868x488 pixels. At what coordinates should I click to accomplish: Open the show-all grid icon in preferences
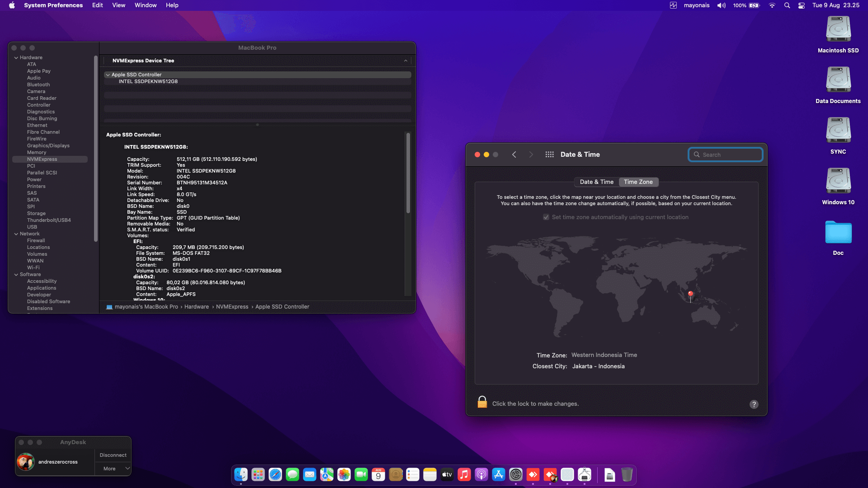[549, 155]
